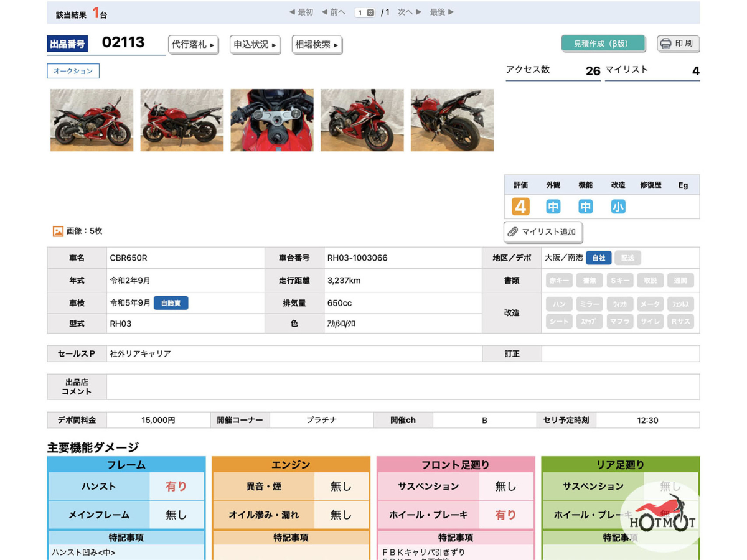The width and height of the screenshot is (747, 560).
Task: Toggle the シート modification badge
Action: click(559, 322)
